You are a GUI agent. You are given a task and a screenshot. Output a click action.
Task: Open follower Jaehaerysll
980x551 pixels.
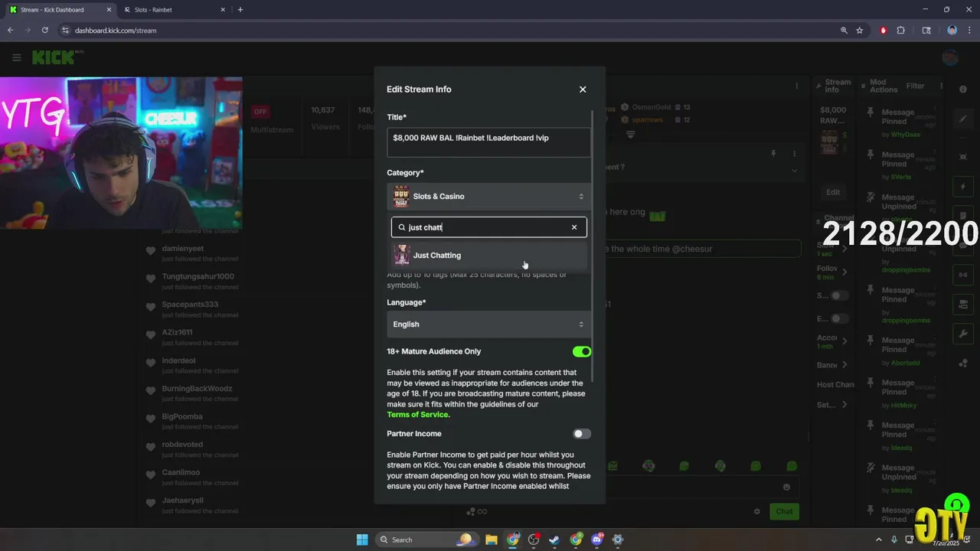182,500
